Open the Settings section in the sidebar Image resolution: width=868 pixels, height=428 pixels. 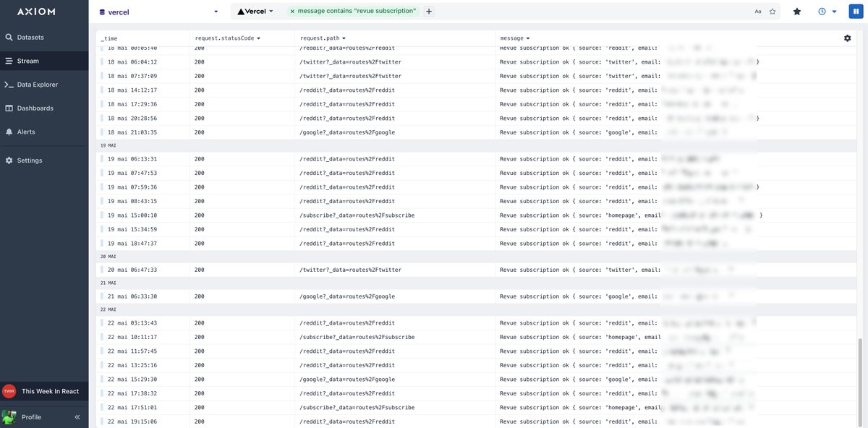coord(28,160)
